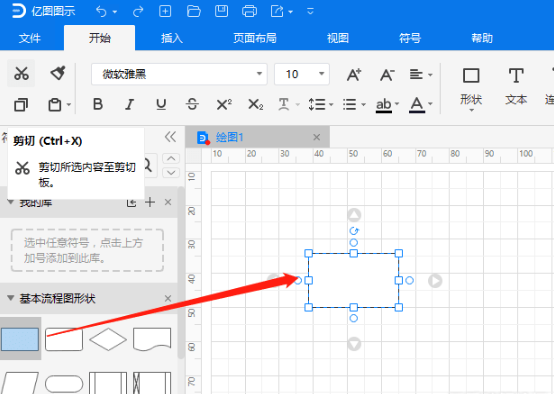Open the undo history dropdown arrow
This screenshot has height=394, width=554.
[x=115, y=12]
